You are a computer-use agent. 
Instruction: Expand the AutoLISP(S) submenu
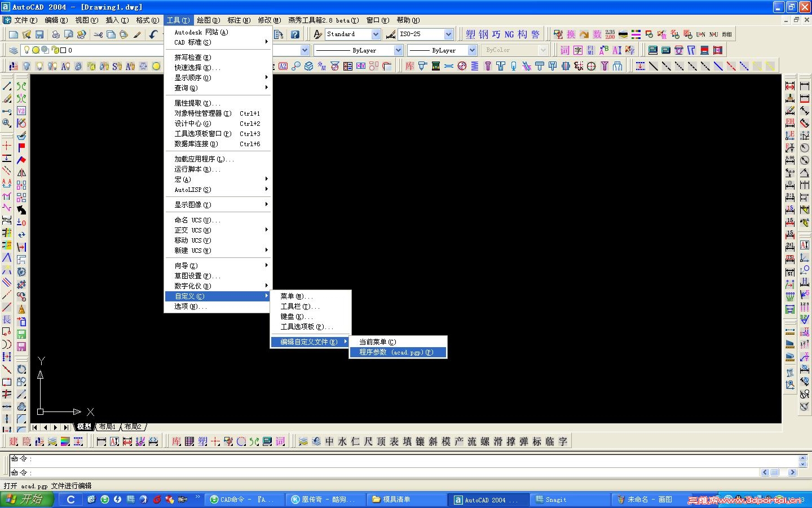218,190
